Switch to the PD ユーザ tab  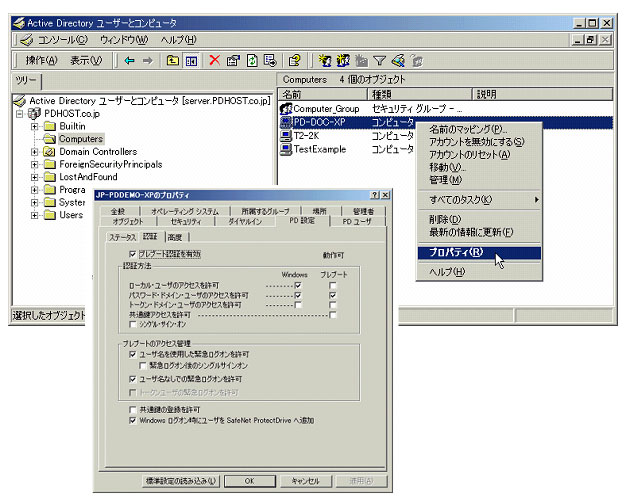[x=357, y=221]
